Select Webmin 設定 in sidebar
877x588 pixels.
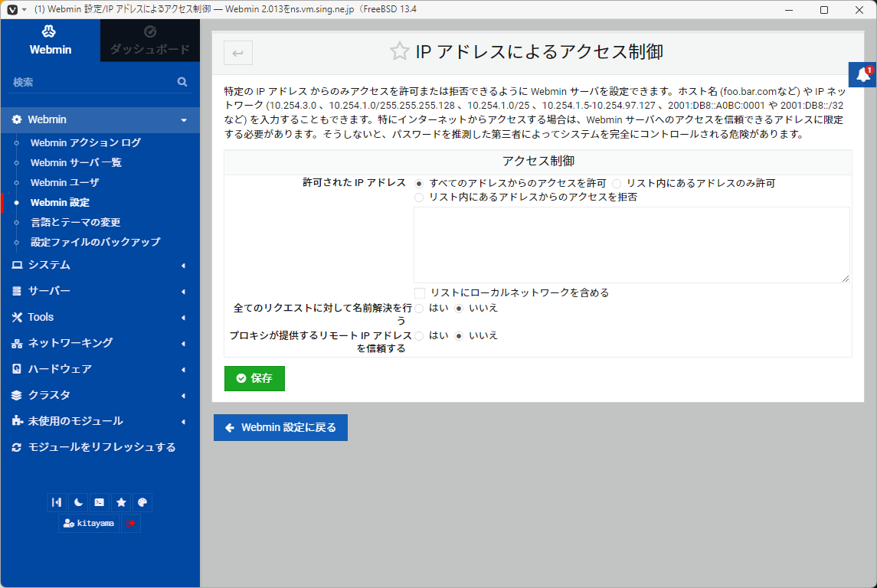tap(60, 202)
